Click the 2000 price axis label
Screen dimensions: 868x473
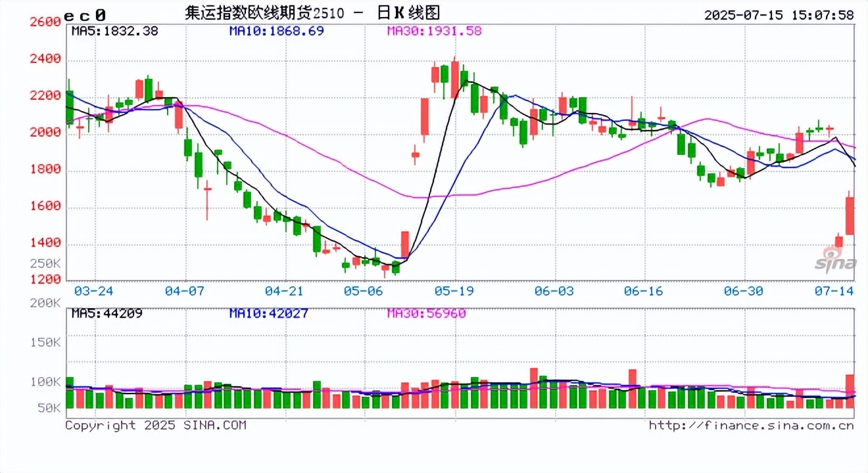45,133
